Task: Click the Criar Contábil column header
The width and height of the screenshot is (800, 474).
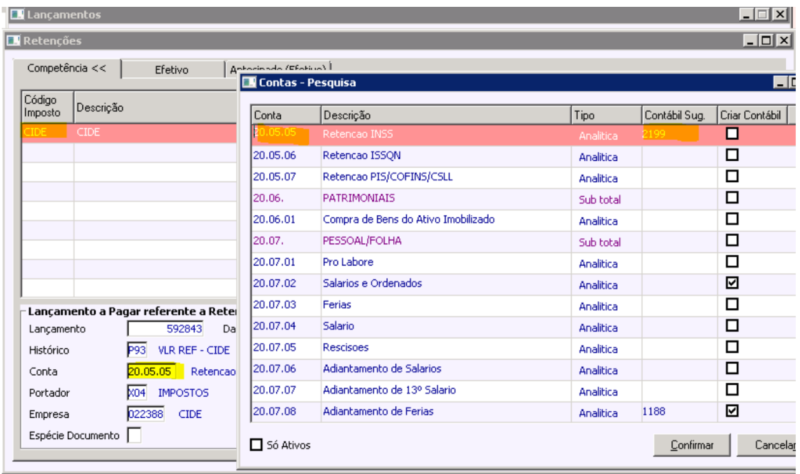Action: point(752,115)
